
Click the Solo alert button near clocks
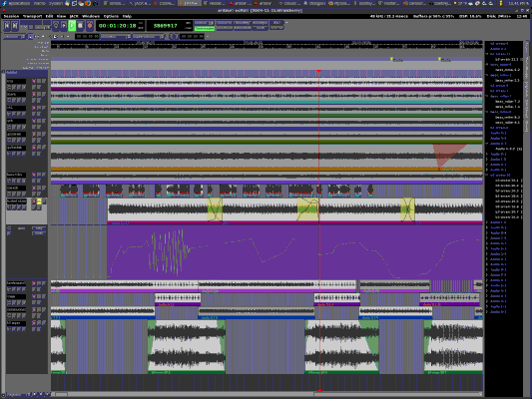tap(276, 23)
